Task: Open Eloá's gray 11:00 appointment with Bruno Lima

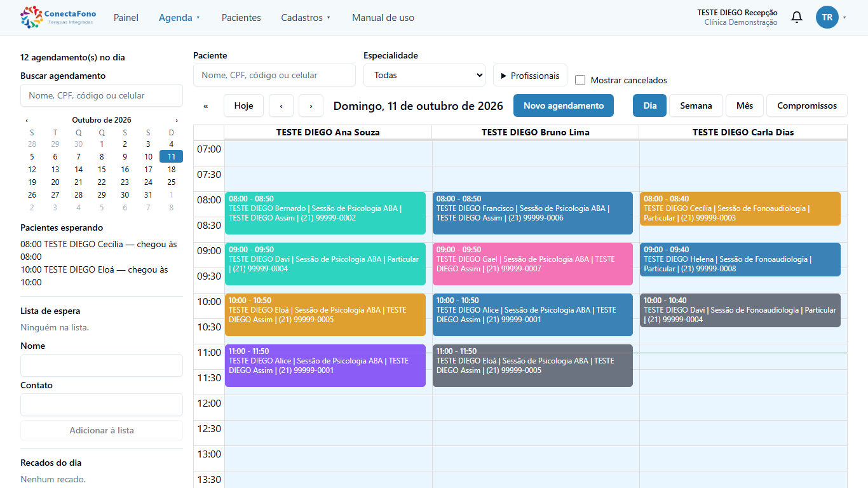Action: pos(532,365)
